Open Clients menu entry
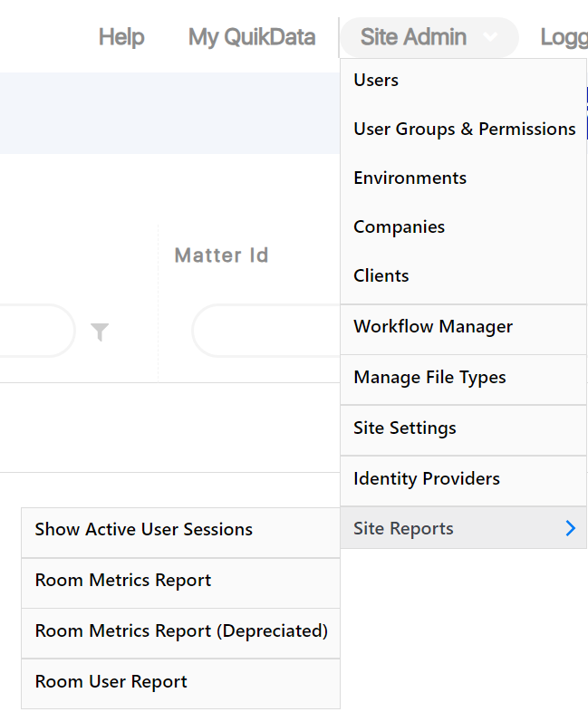Screen dimensions: 588x712 463,276
